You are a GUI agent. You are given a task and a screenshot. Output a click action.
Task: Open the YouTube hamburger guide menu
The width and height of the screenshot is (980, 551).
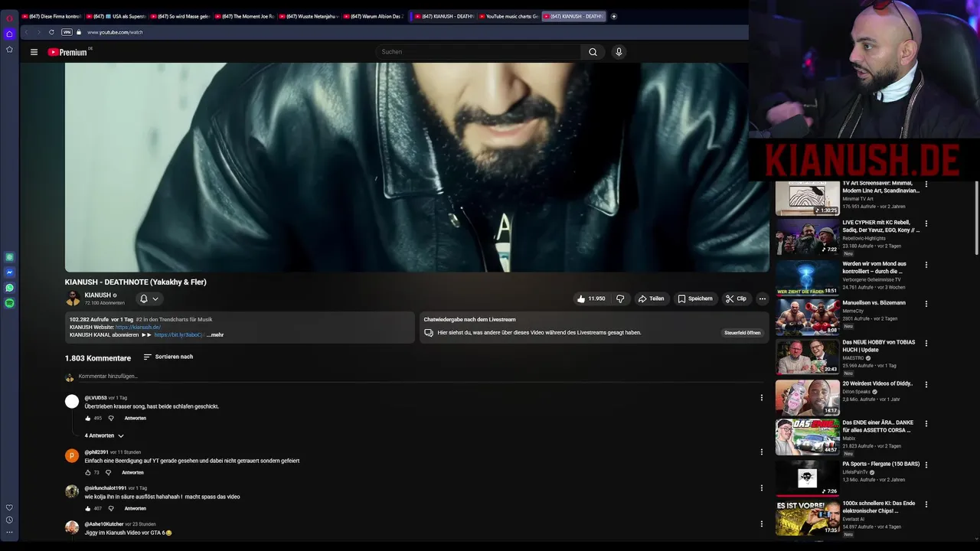(x=34, y=52)
